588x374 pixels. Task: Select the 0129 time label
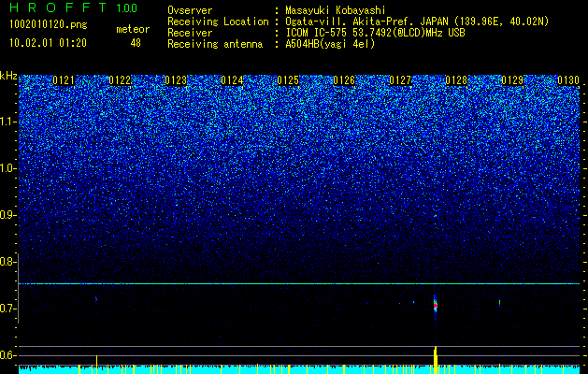click(x=512, y=80)
